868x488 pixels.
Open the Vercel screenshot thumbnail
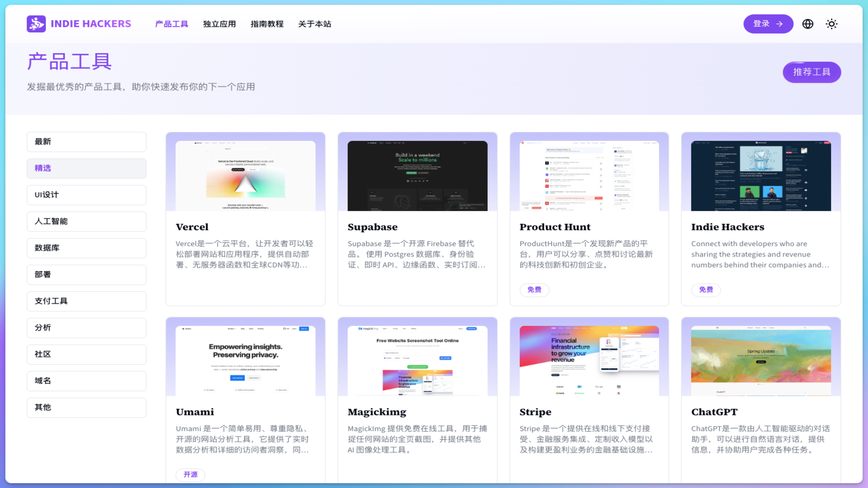246,176
